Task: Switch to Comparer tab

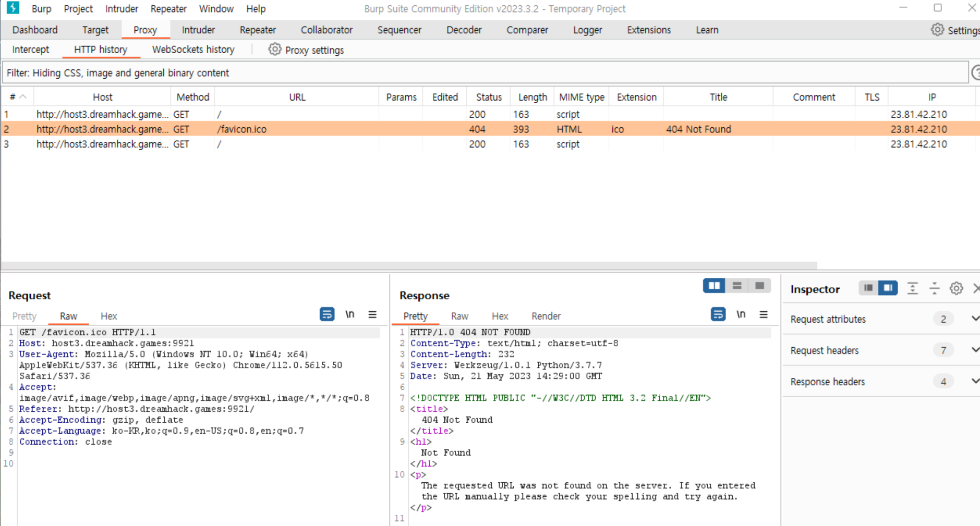Action: 527,30
